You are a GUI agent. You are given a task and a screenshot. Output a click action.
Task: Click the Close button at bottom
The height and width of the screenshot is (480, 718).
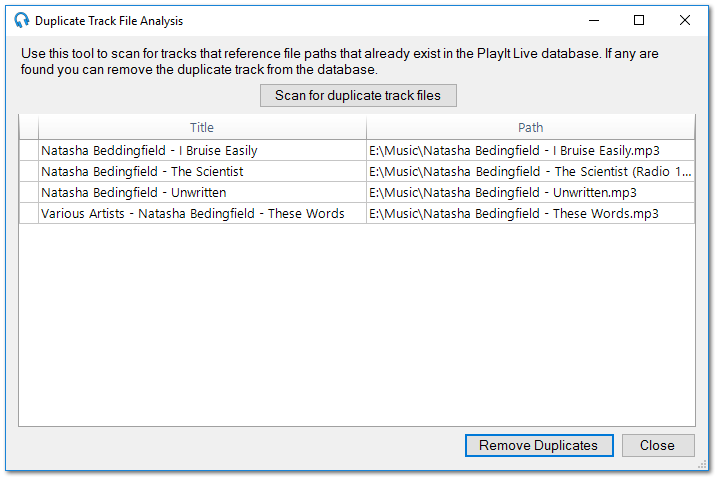click(658, 445)
